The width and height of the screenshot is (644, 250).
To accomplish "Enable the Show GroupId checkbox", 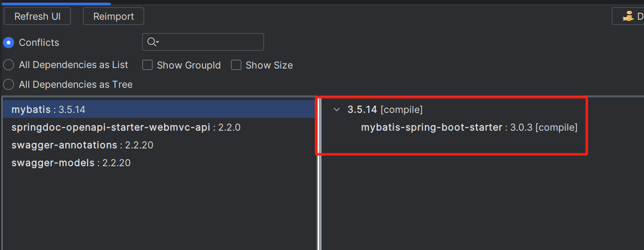I will tap(147, 65).
